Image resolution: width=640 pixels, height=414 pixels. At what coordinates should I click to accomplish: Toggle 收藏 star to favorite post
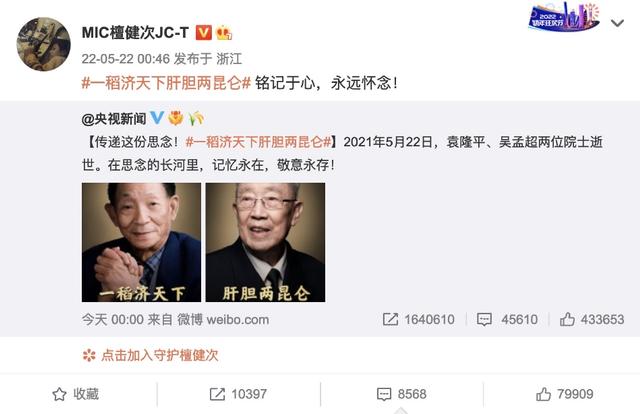(76, 394)
